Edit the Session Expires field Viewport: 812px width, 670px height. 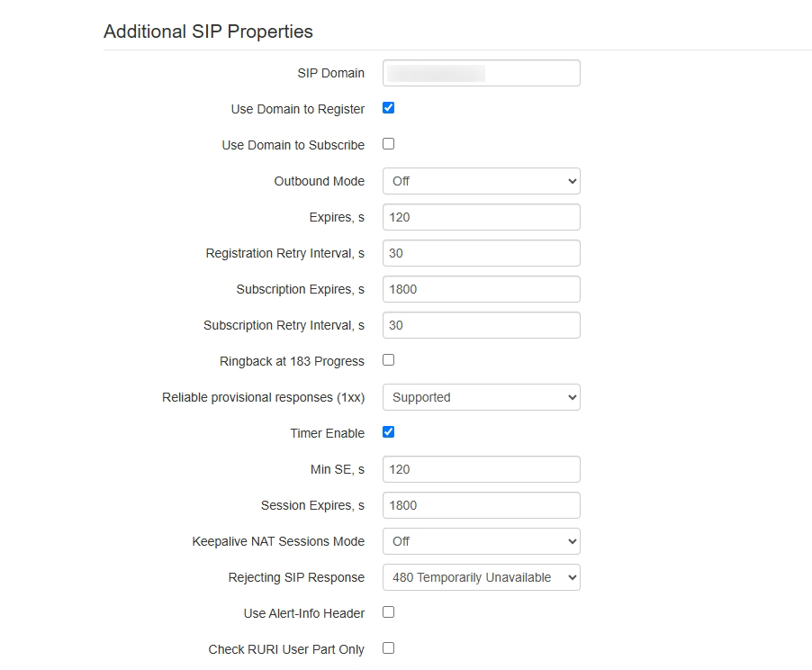click(481, 505)
